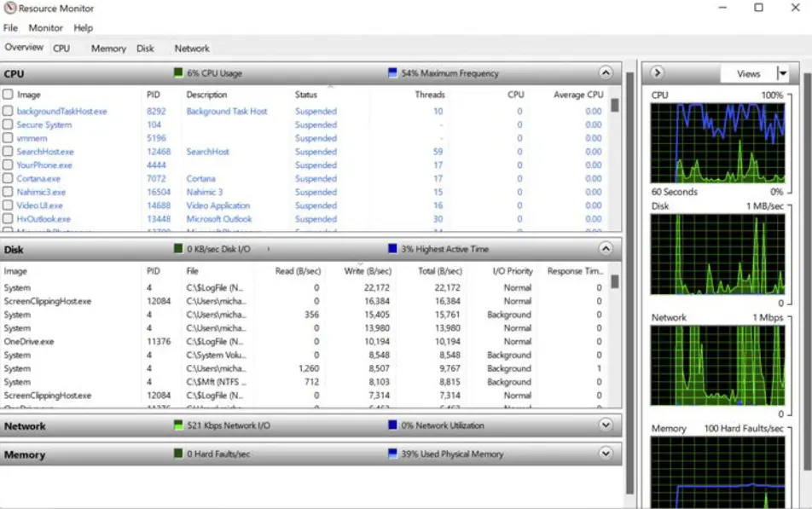Click the blue Highest Active Time indicator

[x=392, y=249]
